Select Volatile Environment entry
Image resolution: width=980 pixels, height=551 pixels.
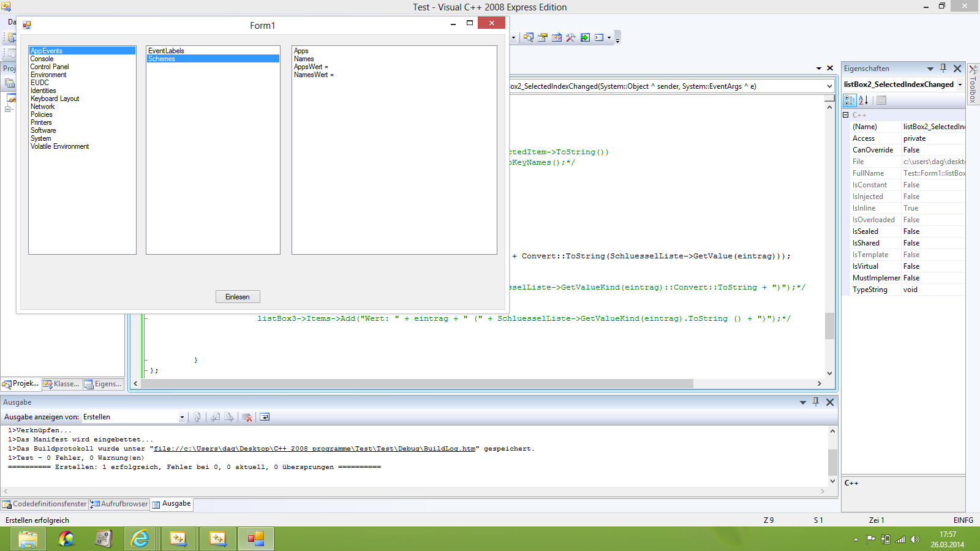pyautogui.click(x=82, y=146)
